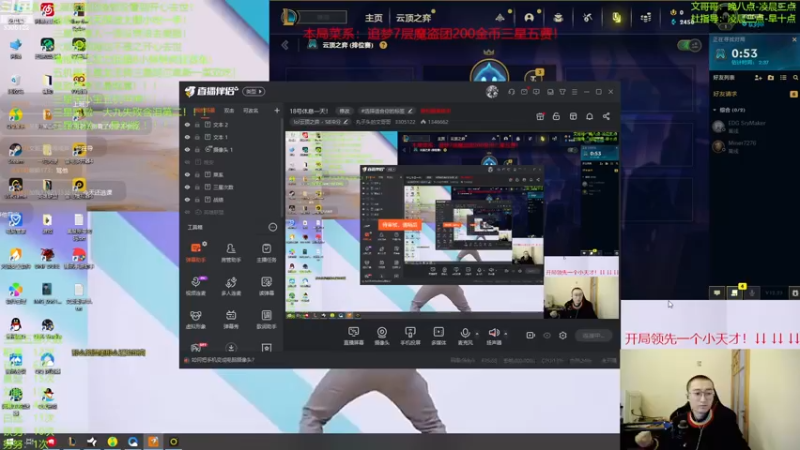Open hamburger menu in streaming title bar
This screenshot has height=450, width=800.
[574, 92]
